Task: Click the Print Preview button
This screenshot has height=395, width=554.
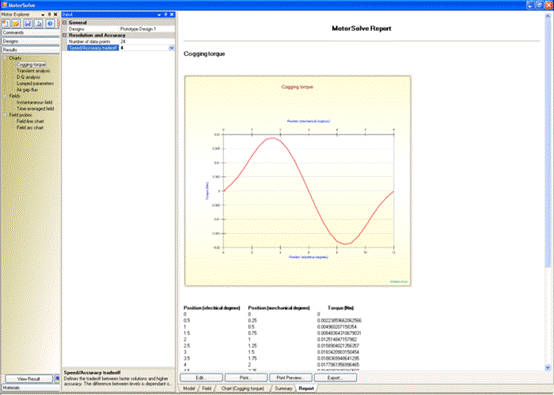Action: (x=291, y=378)
